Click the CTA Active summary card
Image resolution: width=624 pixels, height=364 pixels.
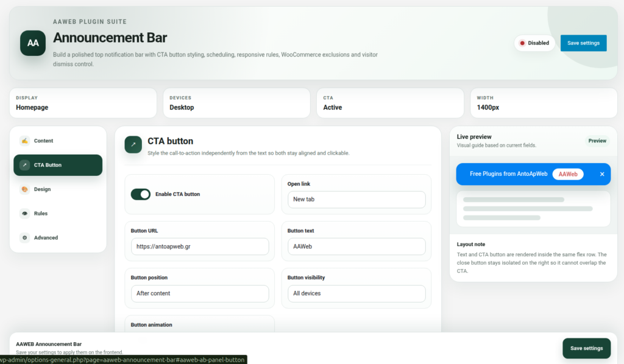click(x=391, y=103)
